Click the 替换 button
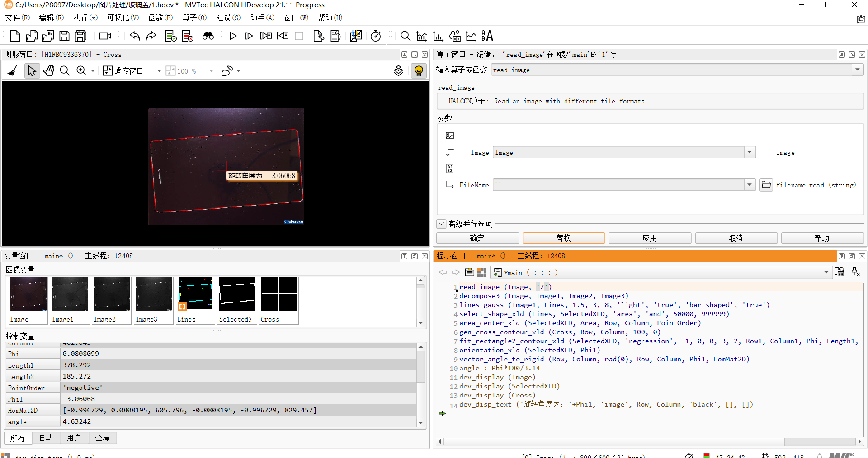The image size is (868, 458). (x=564, y=238)
